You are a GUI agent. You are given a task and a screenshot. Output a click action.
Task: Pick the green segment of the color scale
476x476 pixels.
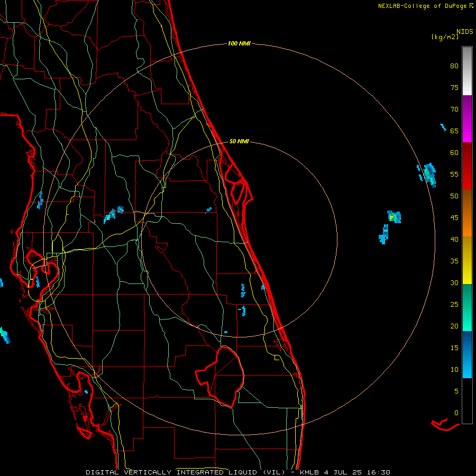(467, 307)
